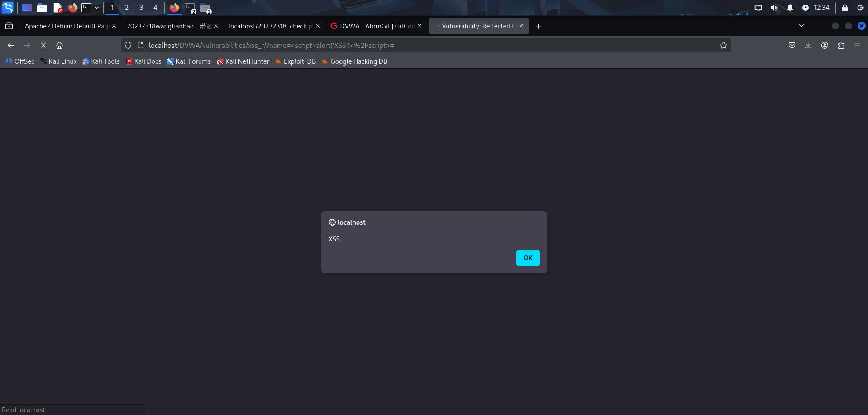The image size is (868, 415).
Task: Show site information page icon in address bar
Action: pyautogui.click(x=141, y=45)
